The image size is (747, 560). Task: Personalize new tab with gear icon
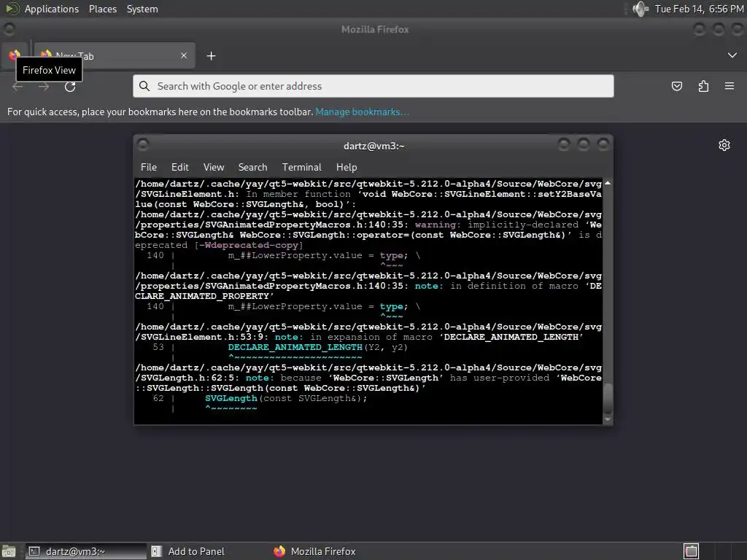coord(724,145)
